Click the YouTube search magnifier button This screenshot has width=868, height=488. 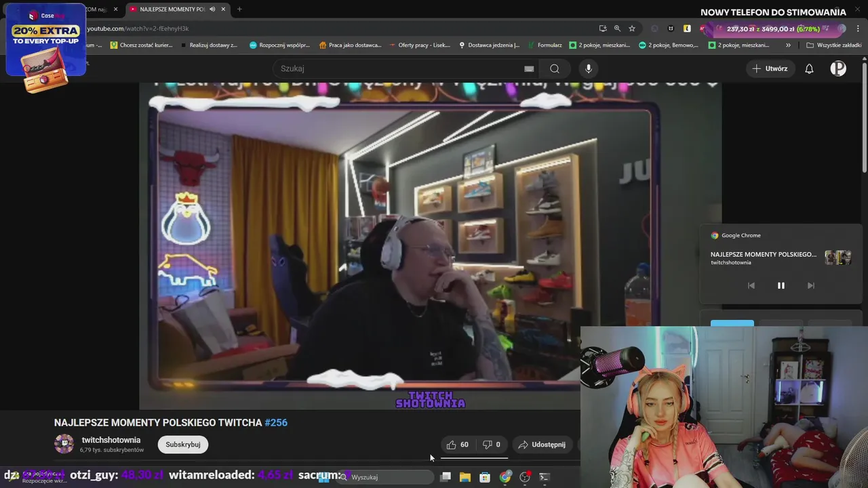(x=555, y=68)
